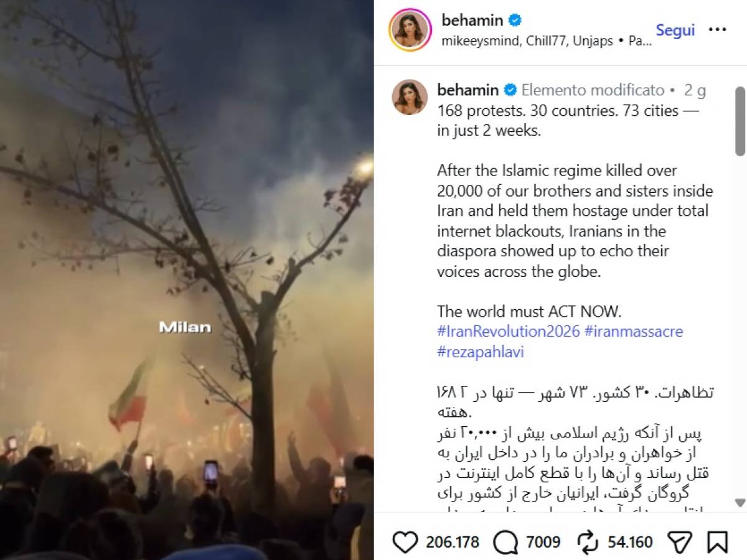Click the verified badge beside header behamin
The width and height of the screenshot is (747, 560).
coord(515,21)
